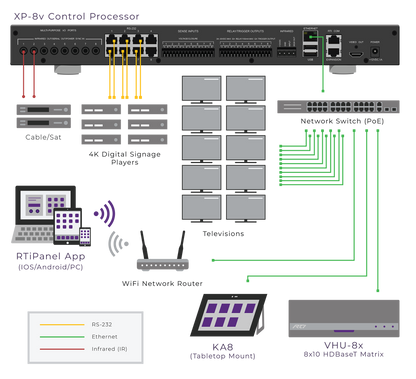Click the RTI COM port on the processor
This screenshot has width=416, height=379.
point(333,40)
